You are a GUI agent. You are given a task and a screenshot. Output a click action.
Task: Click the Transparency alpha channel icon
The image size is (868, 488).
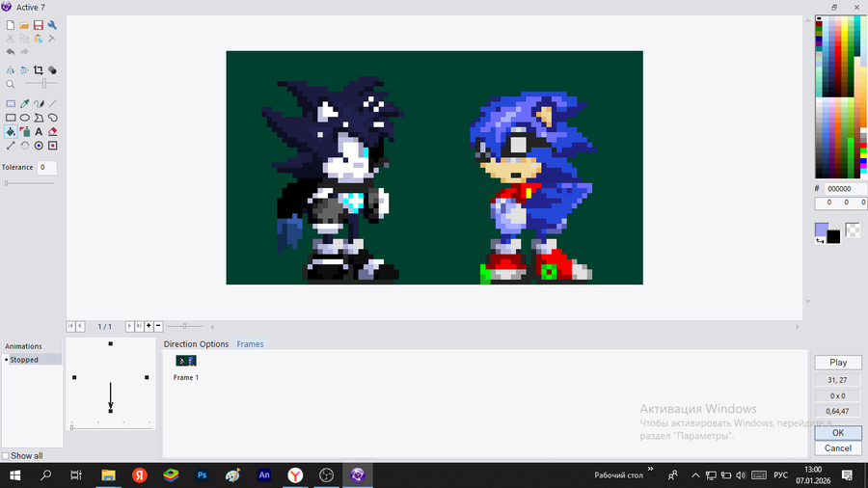52,70
